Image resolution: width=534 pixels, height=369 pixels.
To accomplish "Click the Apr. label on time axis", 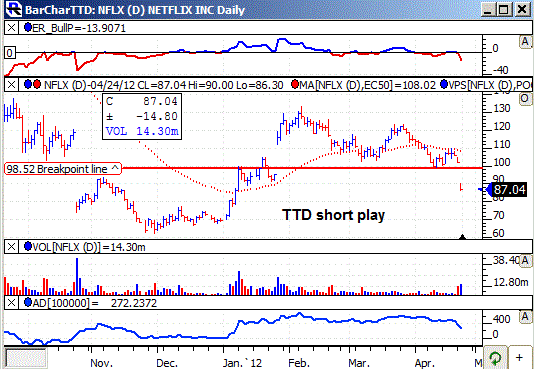I will click(x=425, y=363).
